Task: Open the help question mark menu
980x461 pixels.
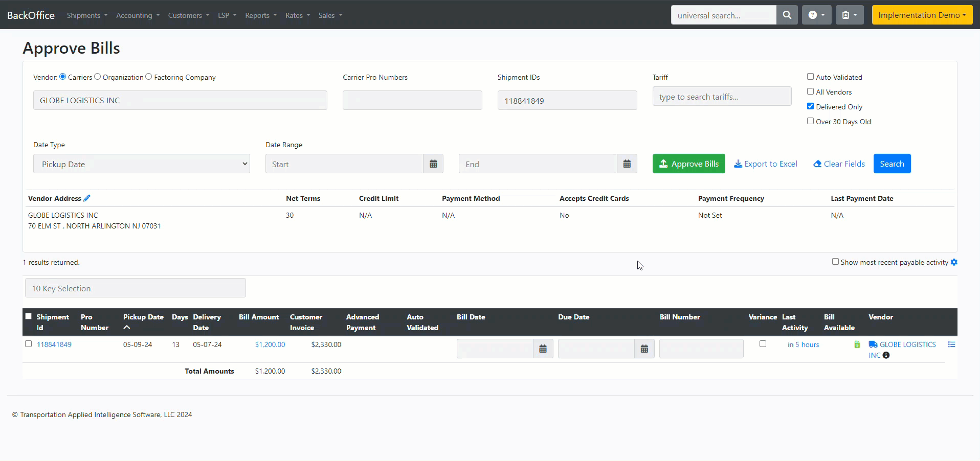Action: click(816, 15)
